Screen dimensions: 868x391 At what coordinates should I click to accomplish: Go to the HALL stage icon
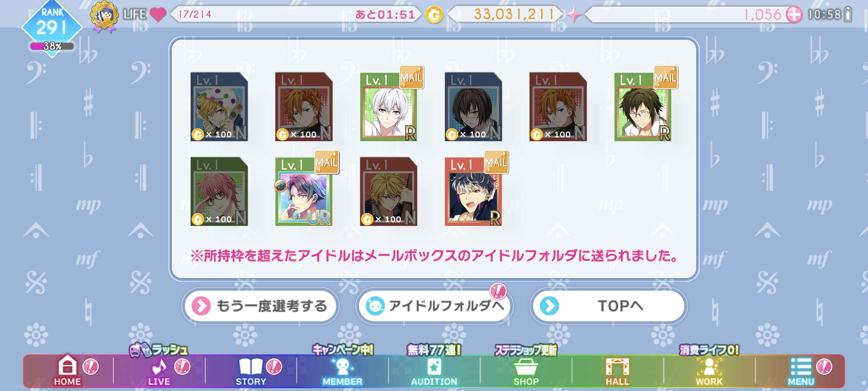tap(617, 371)
